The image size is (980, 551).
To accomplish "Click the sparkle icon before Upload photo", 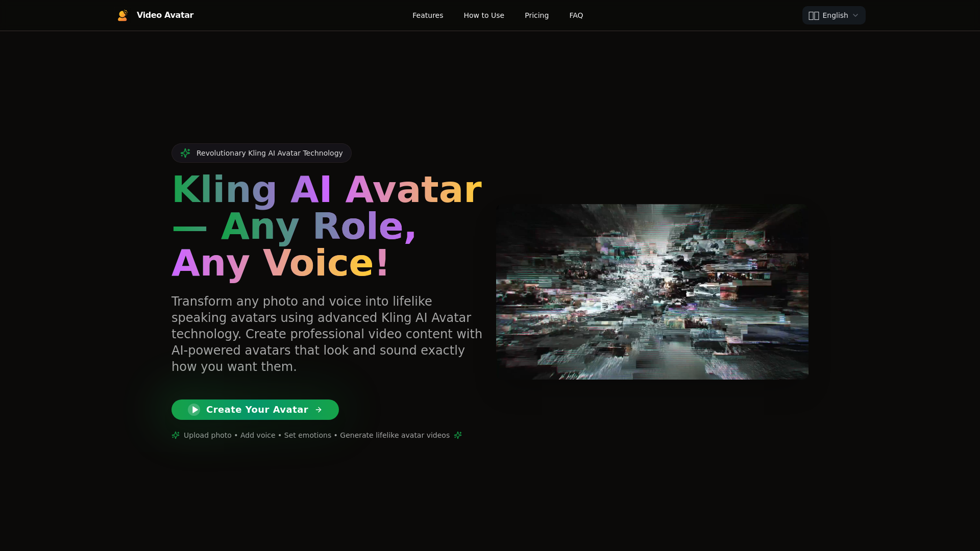I will click(x=176, y=435).
